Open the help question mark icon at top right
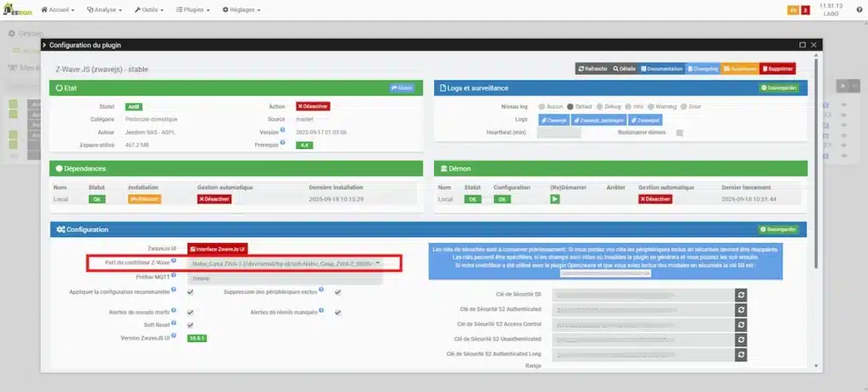The width and height of the screenshot is (868, 392). click(859, 10)
